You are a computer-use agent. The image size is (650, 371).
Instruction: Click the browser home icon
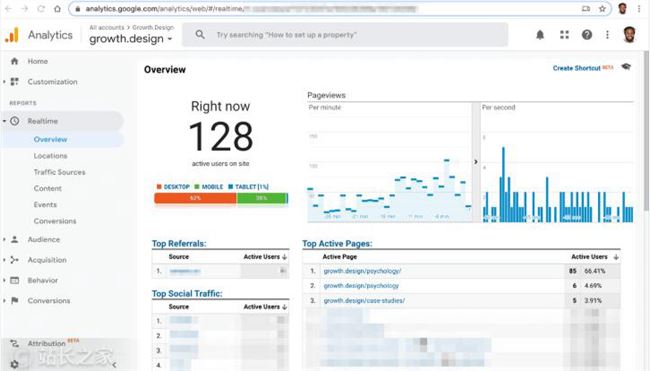tap(57, 9)
